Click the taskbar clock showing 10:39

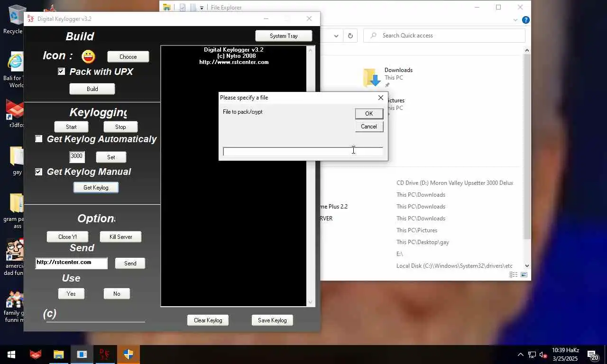point(565,355)
